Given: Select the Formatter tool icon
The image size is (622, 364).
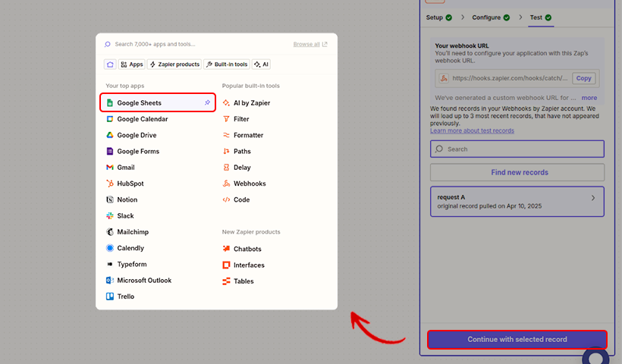Looking at the screenshot, I should [226, 135].
